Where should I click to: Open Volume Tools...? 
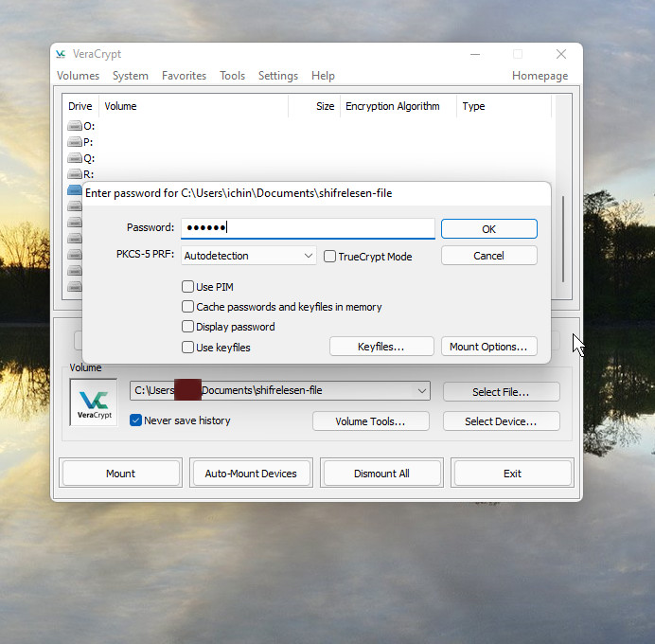coord(370,421)
